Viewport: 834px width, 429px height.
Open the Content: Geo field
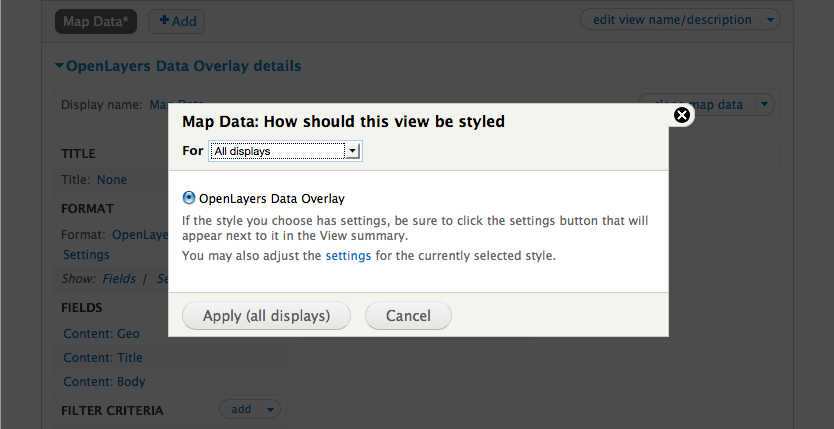(101, 334)
